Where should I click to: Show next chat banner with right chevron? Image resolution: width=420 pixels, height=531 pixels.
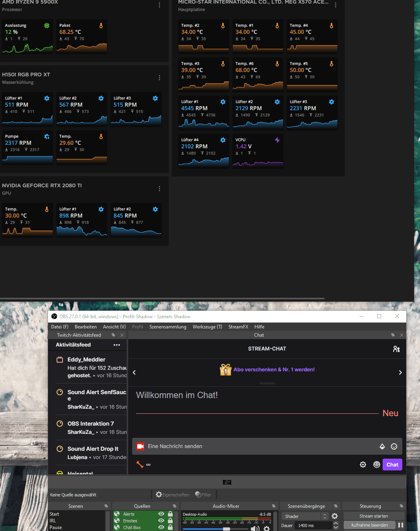click(x=400, y=372)
